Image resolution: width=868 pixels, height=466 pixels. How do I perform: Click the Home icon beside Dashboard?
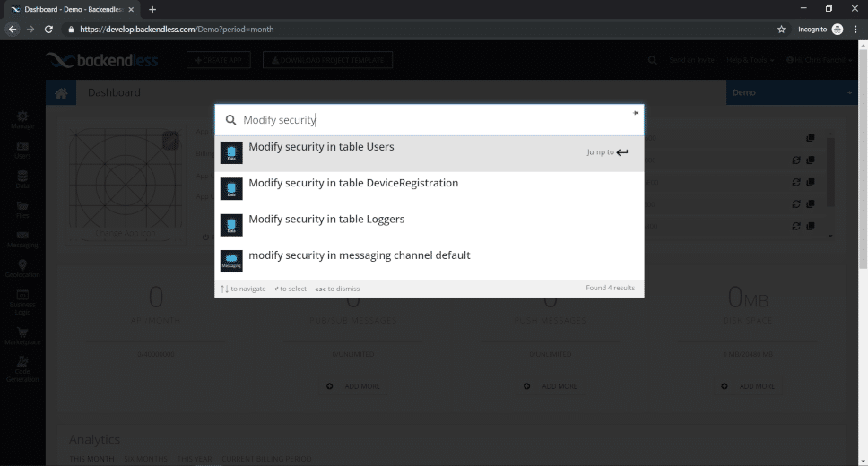(x=60, y=93)
